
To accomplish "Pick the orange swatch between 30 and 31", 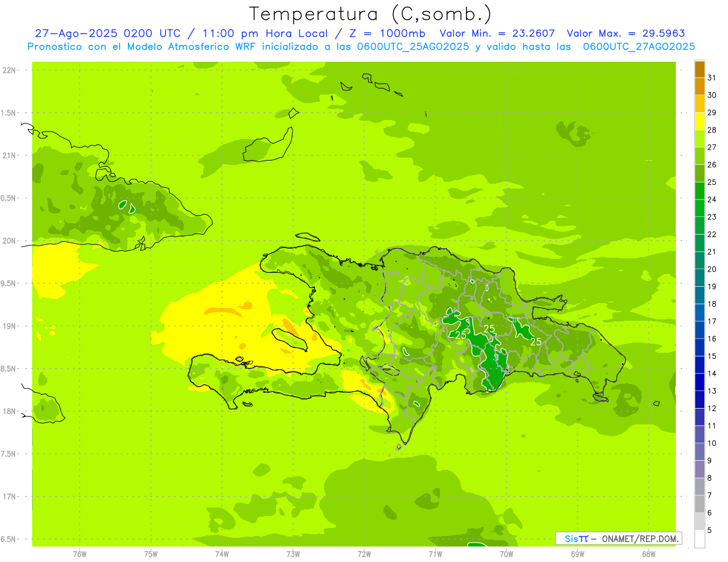I will click(699, 87).
